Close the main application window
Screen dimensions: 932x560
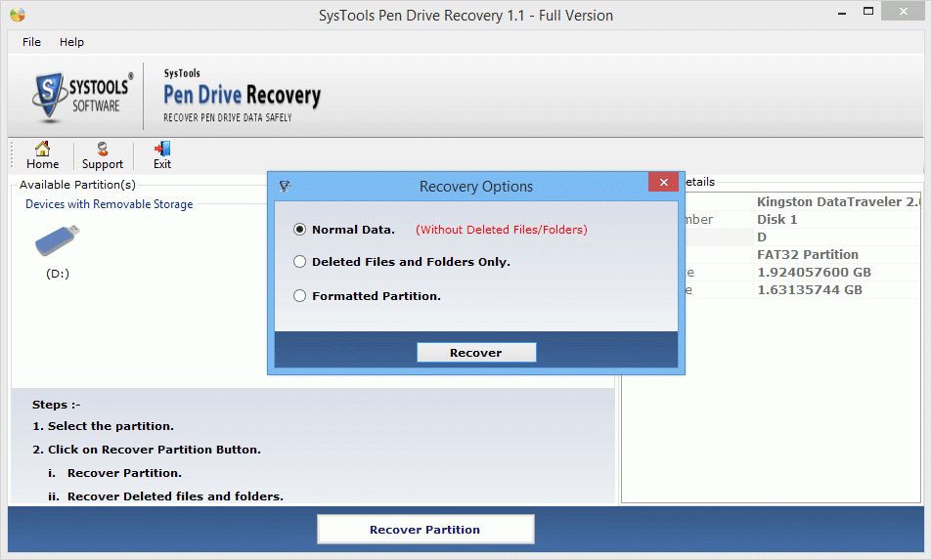(x=903, y=12)
